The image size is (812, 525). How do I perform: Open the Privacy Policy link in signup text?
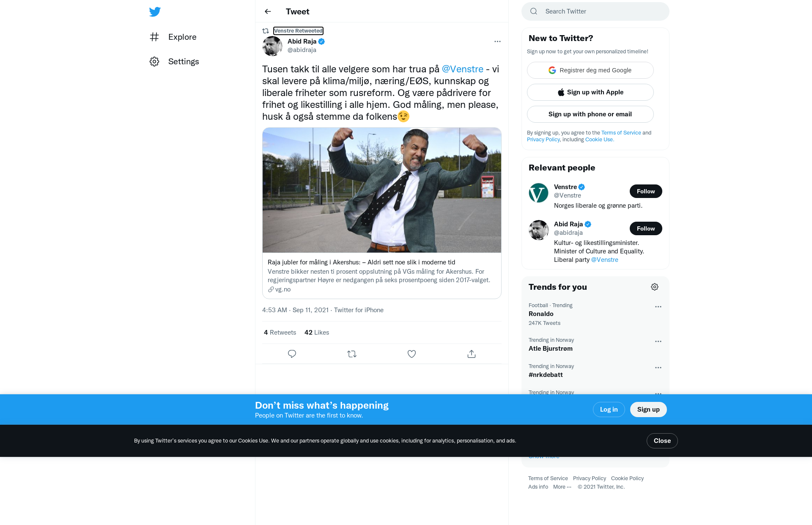[x=543, y=140]
